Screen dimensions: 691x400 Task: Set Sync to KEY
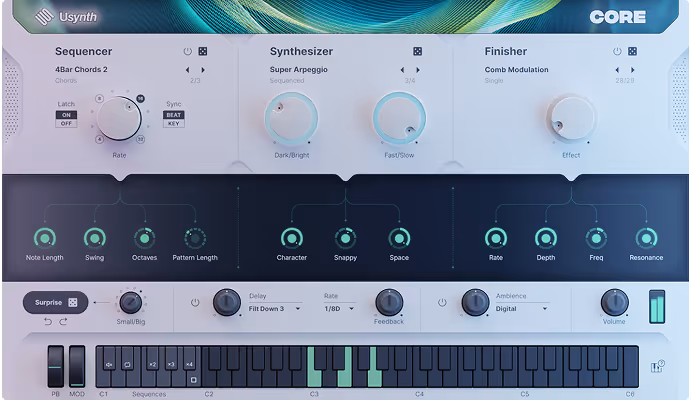[174, 123]
